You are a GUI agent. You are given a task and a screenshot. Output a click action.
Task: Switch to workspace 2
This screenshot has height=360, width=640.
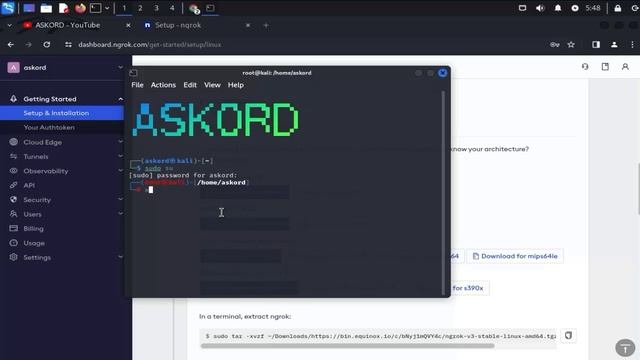tap(140, 8)
